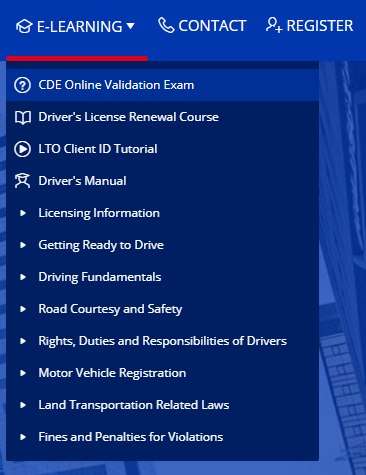Open Road Courtesy and Safety section

(110, 309)
